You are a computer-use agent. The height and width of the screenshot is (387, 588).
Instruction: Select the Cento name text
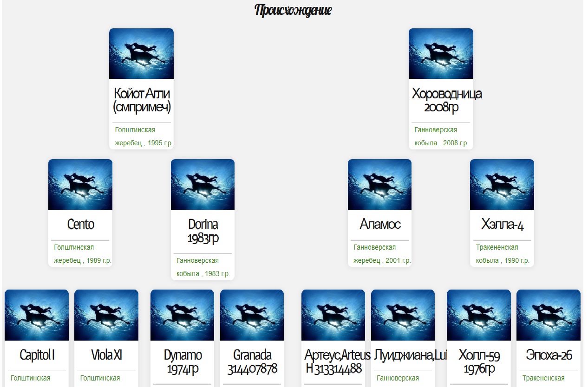80,225
